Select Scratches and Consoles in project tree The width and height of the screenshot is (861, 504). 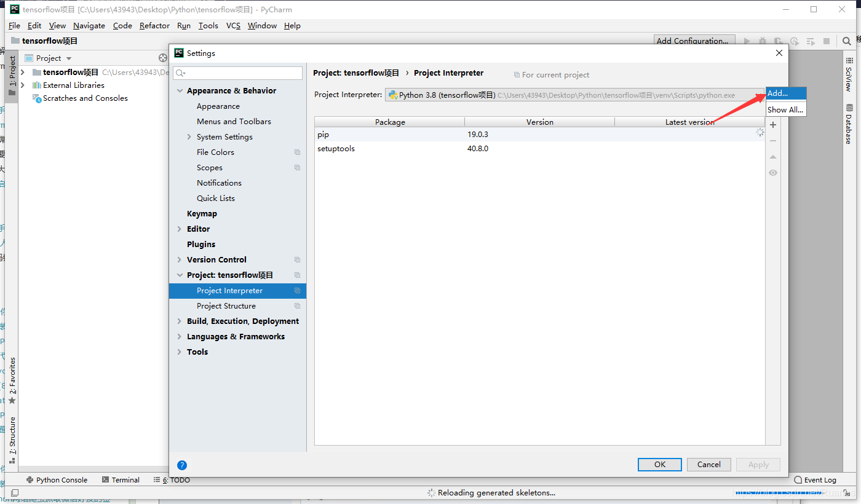[x=85, y=98]
